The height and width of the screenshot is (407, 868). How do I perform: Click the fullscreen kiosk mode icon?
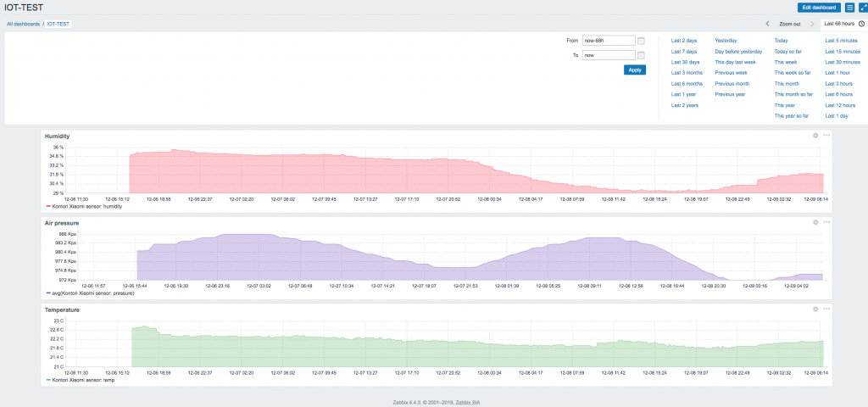863,8
